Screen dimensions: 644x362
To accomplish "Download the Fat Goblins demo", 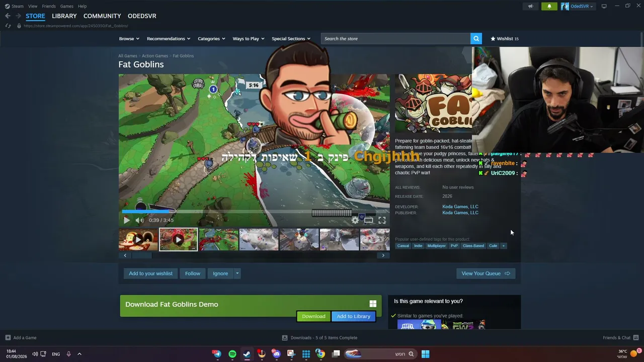I will click(313, 316).
